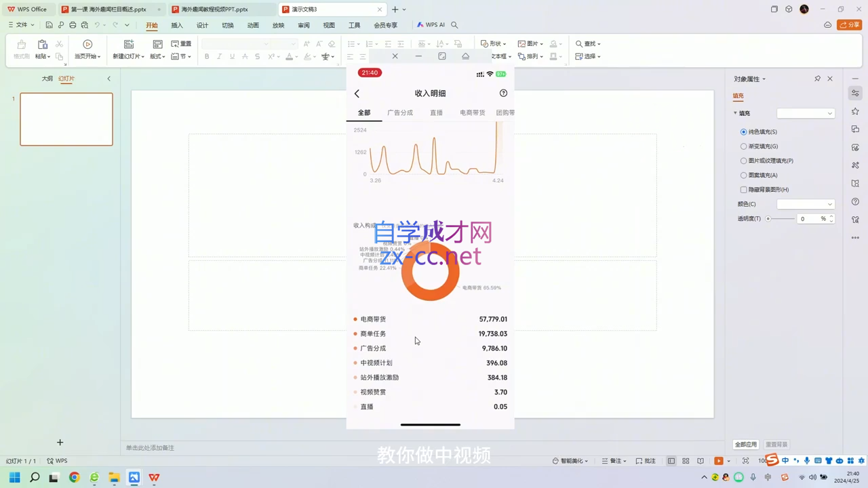Select the 图片或纹理填充(P) radio option

[x=744, y=161]
